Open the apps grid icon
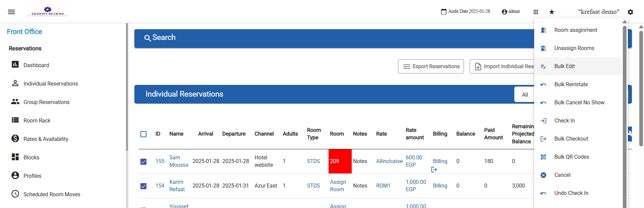The width and height of the screenshot is (644, 208). pos(536,12)
